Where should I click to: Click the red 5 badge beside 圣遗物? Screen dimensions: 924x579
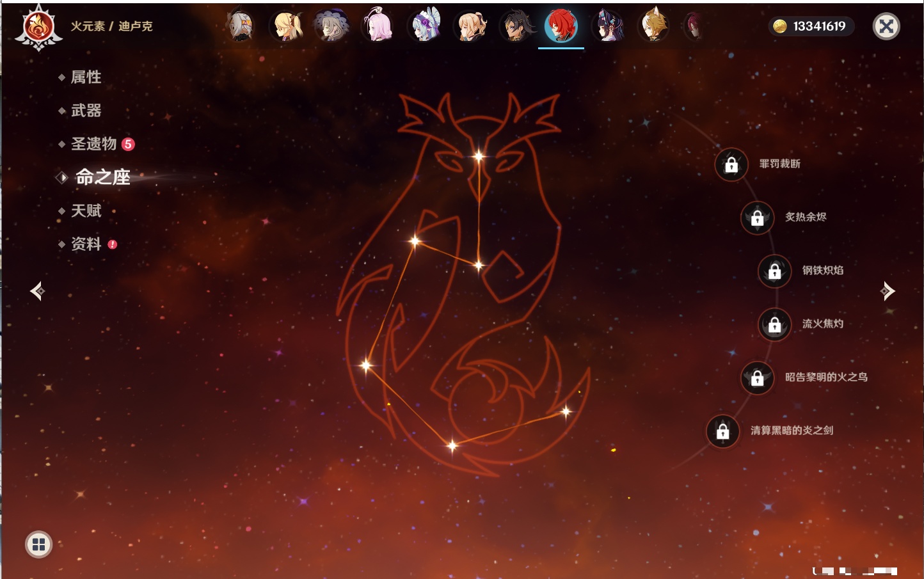128,144
